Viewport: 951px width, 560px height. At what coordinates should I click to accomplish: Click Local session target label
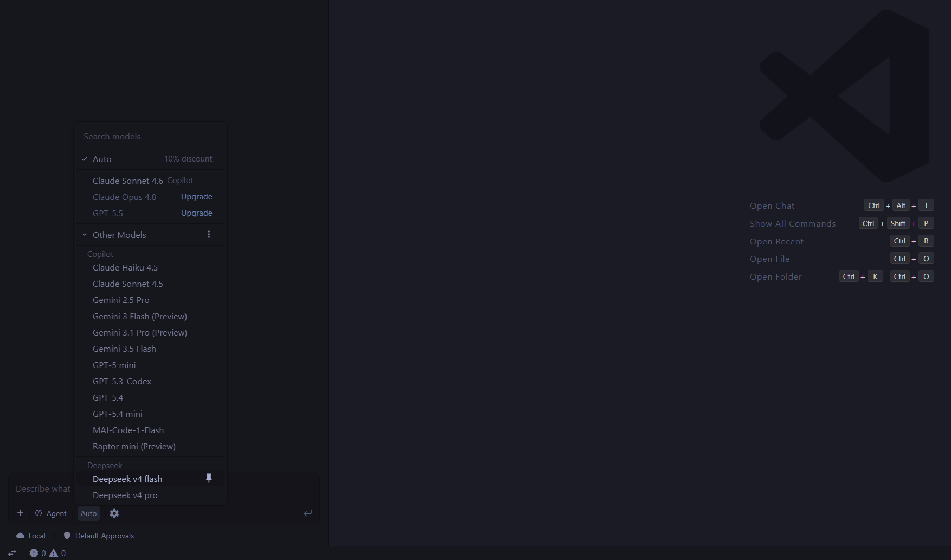(x=37, y=536)
